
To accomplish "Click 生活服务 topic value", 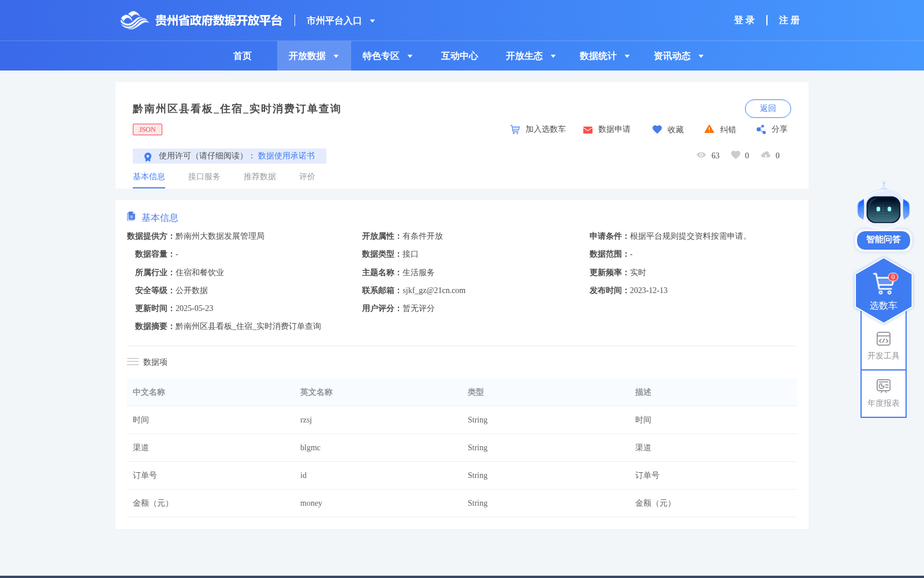I will pyautogui.click(x=419, y=273).
